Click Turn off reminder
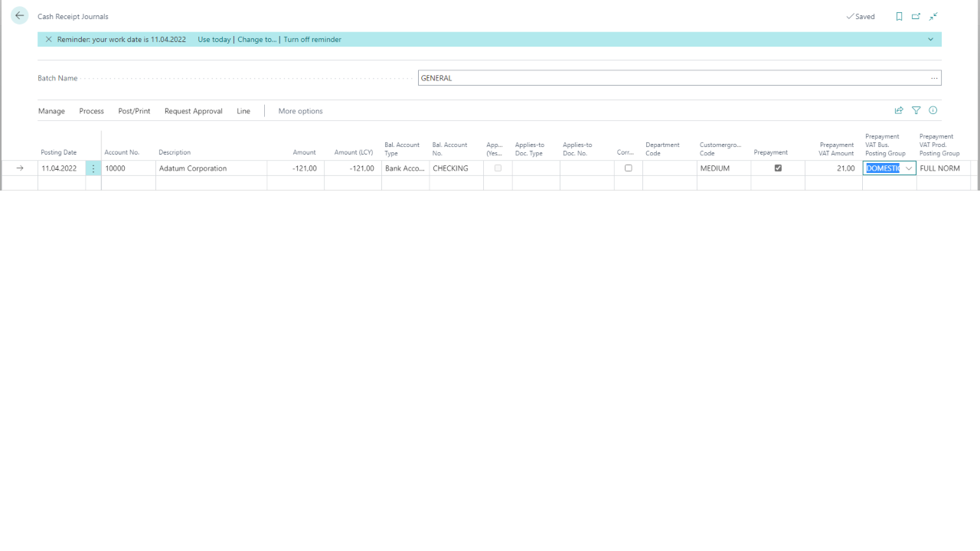 [312, 39]
